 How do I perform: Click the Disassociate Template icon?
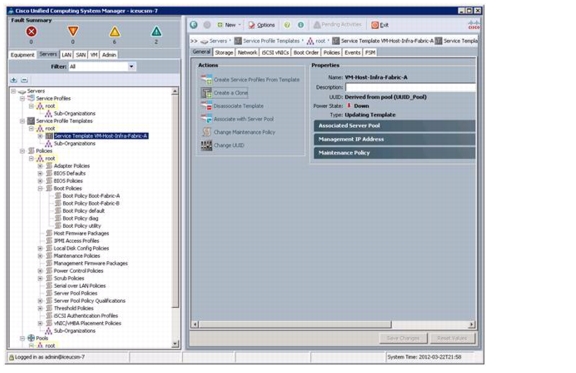point(206,106)
